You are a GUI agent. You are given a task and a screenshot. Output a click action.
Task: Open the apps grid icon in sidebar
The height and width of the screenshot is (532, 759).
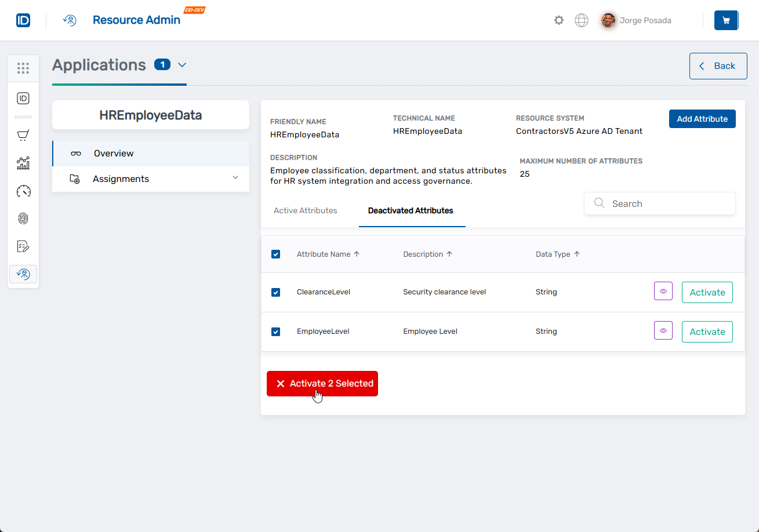tap(23, 68)
